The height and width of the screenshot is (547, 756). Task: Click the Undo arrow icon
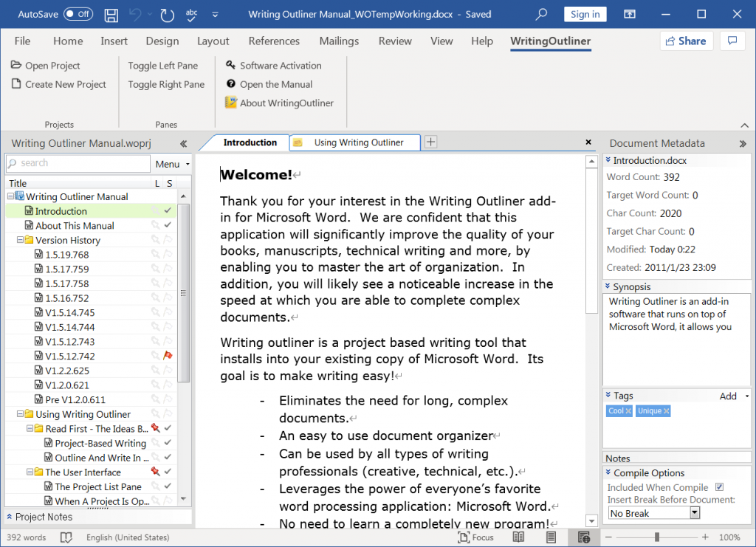click(x=136, y=15)
